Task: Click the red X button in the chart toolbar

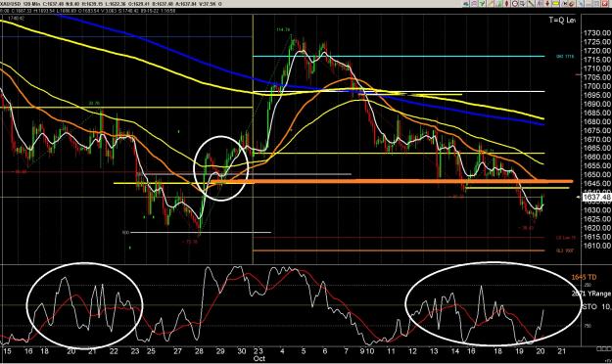Action: pos(604,4)
